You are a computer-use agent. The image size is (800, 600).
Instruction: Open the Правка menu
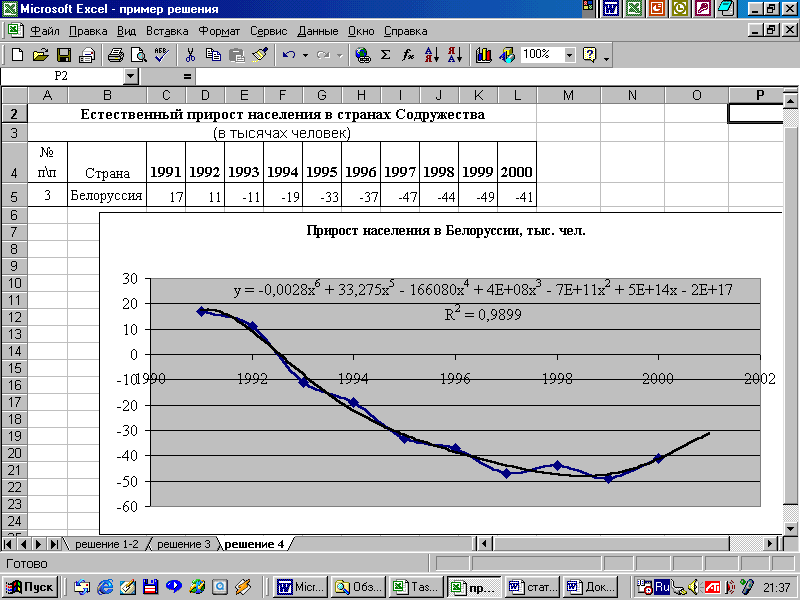coord(88,31)
